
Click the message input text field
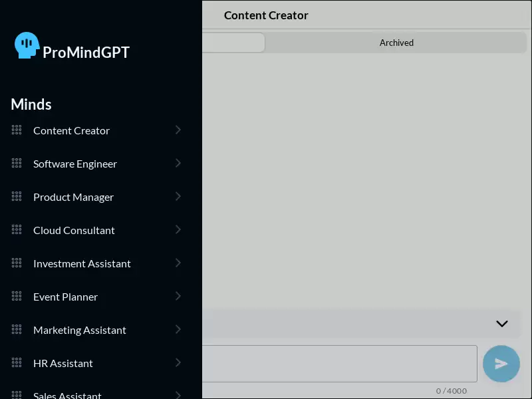point(340,364)
